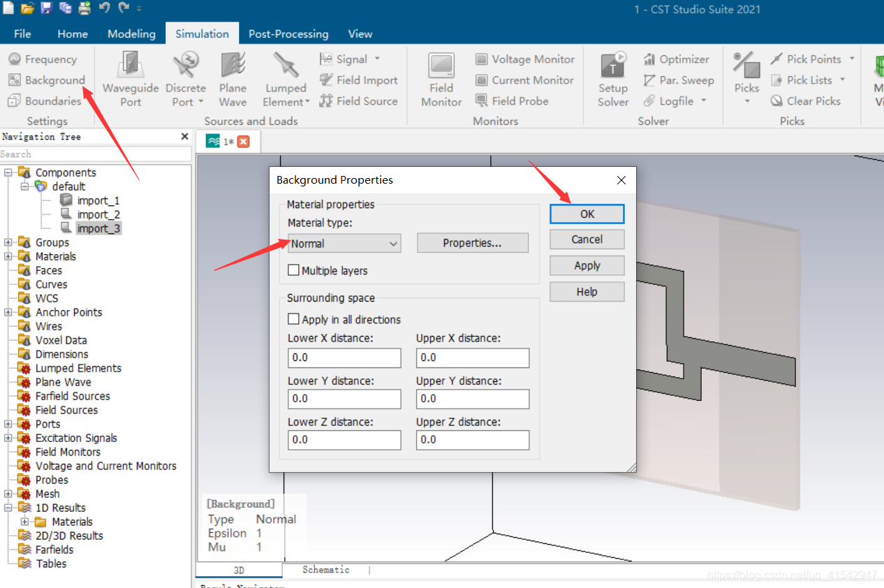Open Help for Background Properties

(x=587, y=292)
